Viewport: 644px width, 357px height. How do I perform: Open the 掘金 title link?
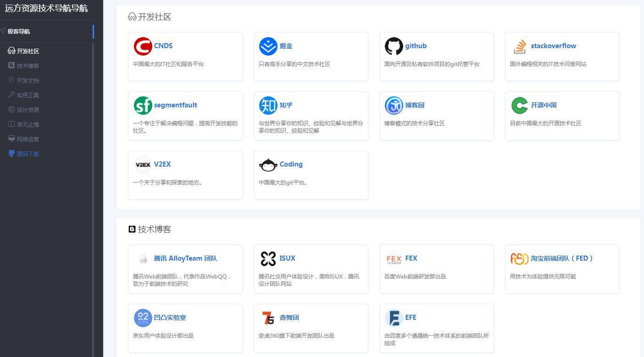coord(286,46)
